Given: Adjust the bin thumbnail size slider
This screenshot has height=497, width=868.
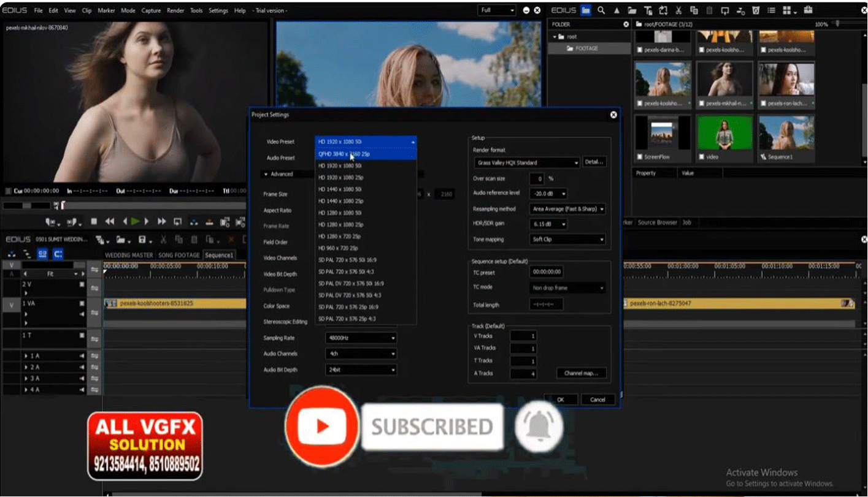Looking at the screenshot, I should [838, 24].
